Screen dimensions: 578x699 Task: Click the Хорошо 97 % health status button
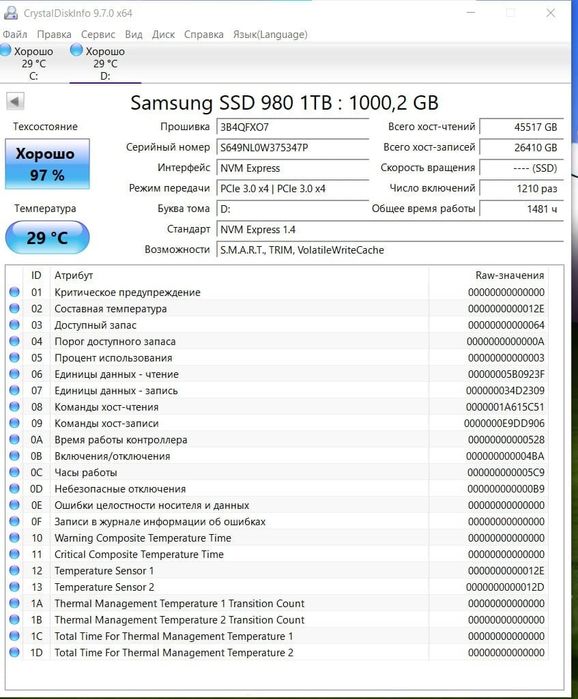click(x=47, y=164)
